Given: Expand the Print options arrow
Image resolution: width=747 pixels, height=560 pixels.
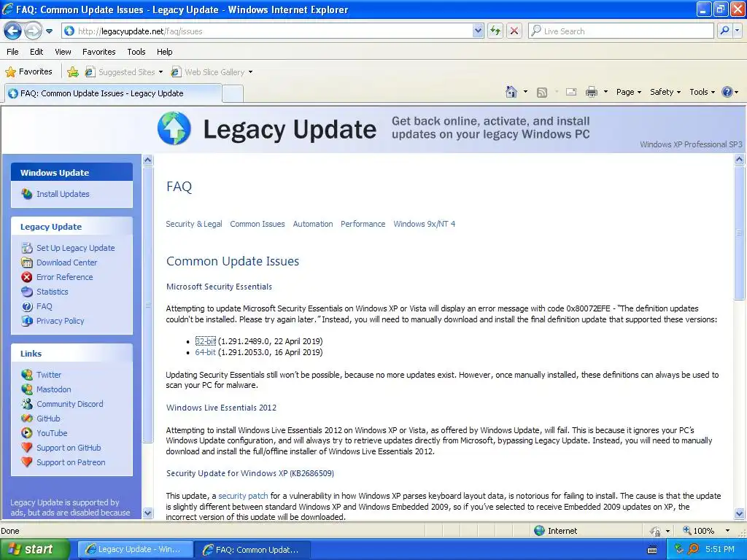Looking at the screenshot, I should tap(605, 92).
